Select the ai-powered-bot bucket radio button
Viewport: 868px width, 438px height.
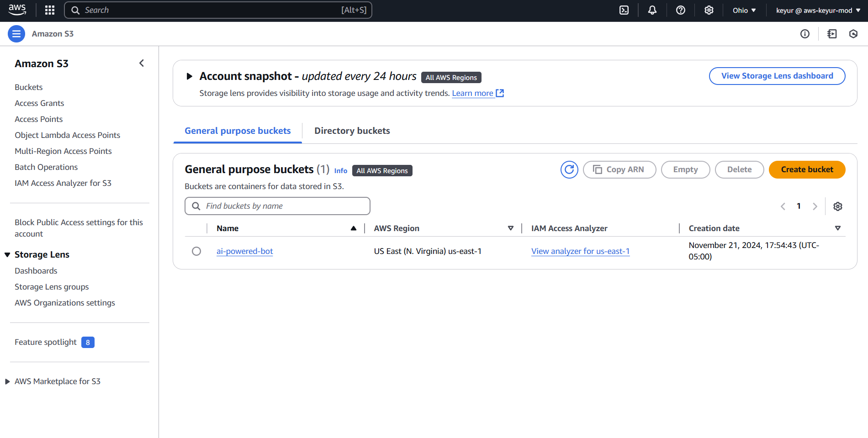tap(196, 251)
